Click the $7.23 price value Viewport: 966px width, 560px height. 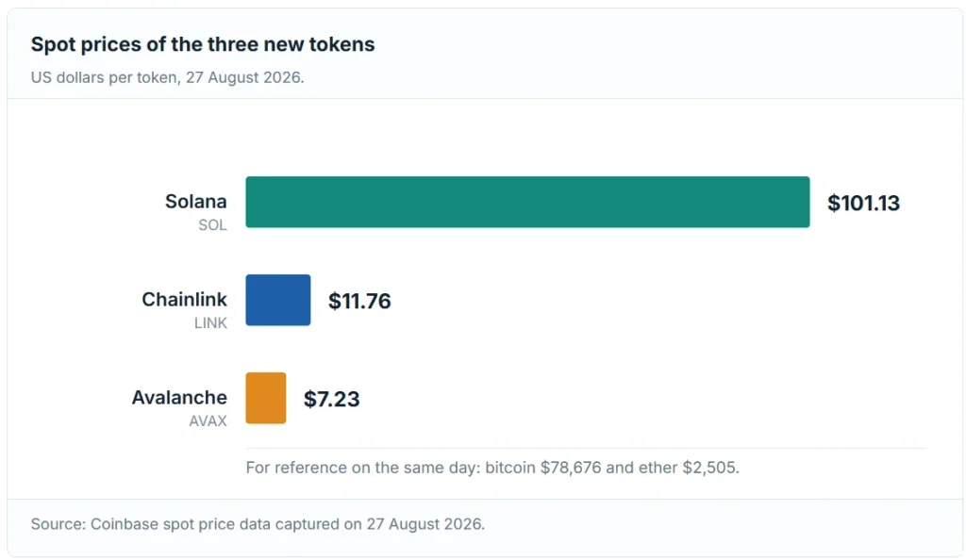pyautogui.click(x=331, y=398)
